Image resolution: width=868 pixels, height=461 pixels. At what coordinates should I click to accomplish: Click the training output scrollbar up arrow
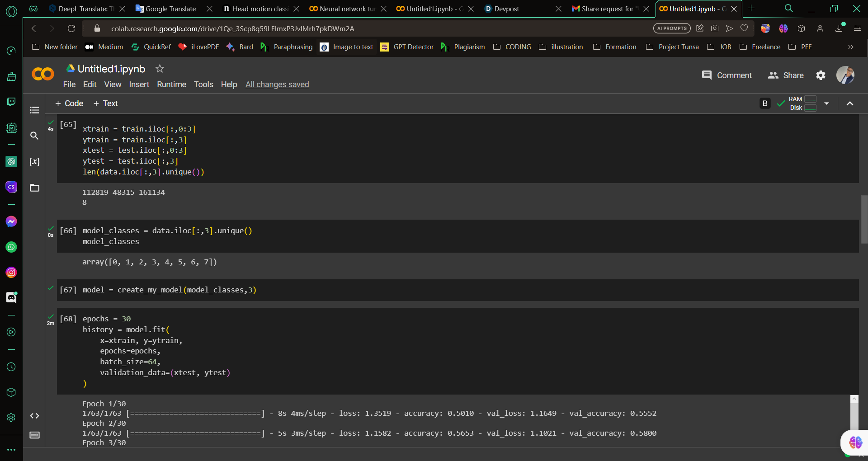[854, 399]
